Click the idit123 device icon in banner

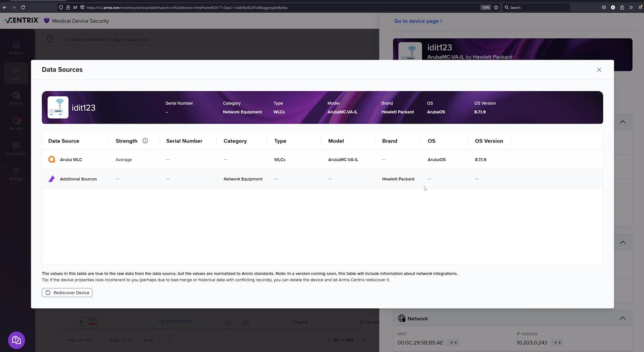click(x=58, y=107)
